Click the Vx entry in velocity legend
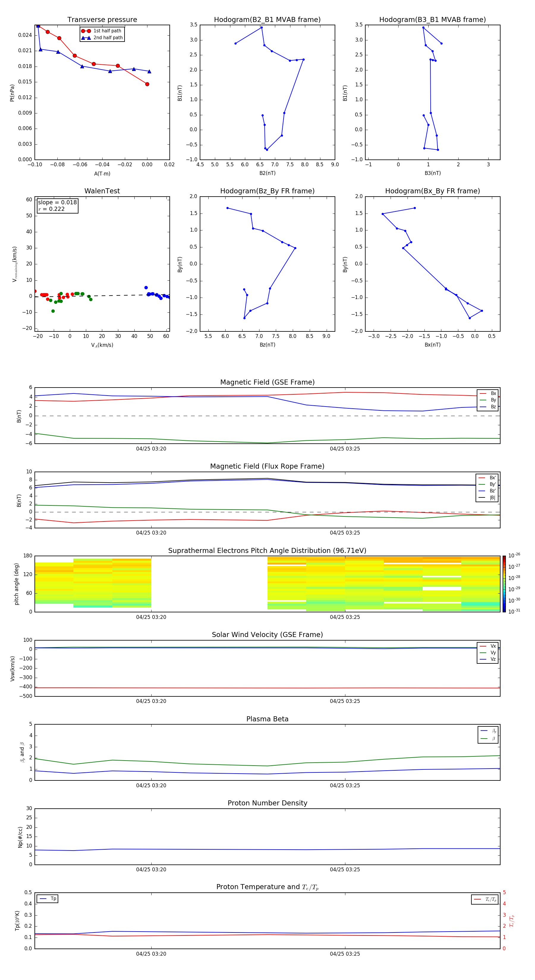The image size is (535, 980). (488, 646)
